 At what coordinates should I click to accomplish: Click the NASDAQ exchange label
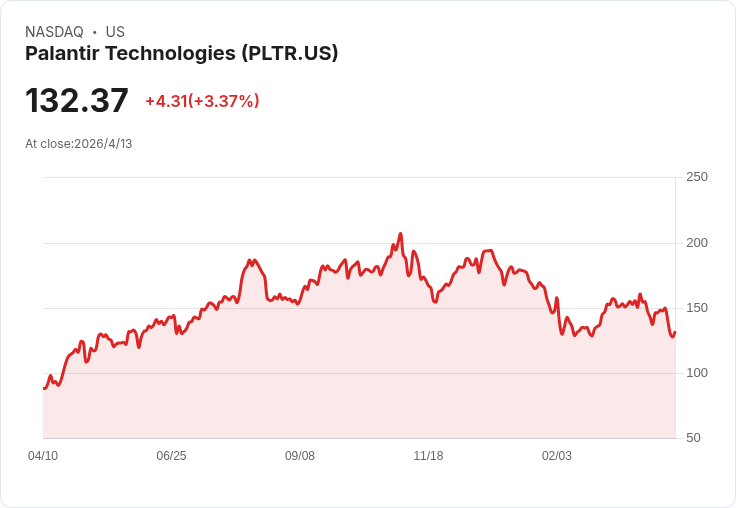(x=54, y=32)
